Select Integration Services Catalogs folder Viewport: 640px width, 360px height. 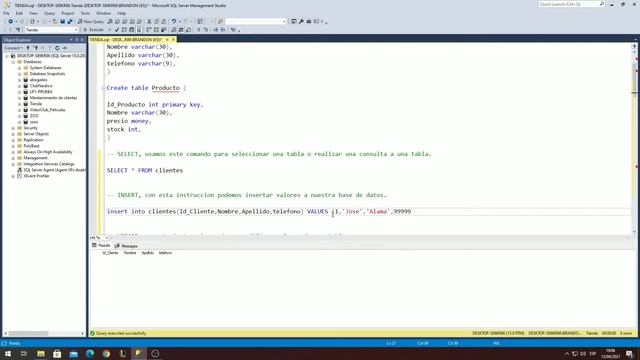(49, 164)
